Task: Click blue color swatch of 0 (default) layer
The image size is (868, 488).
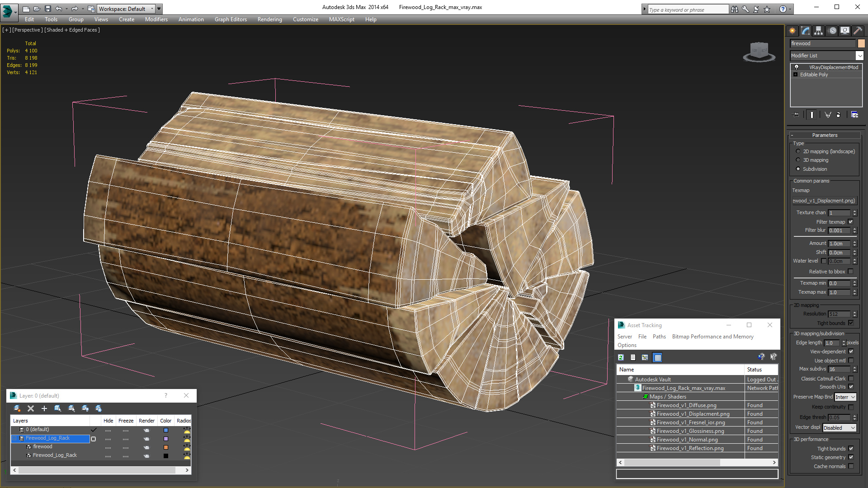Action: coord(166,430)
